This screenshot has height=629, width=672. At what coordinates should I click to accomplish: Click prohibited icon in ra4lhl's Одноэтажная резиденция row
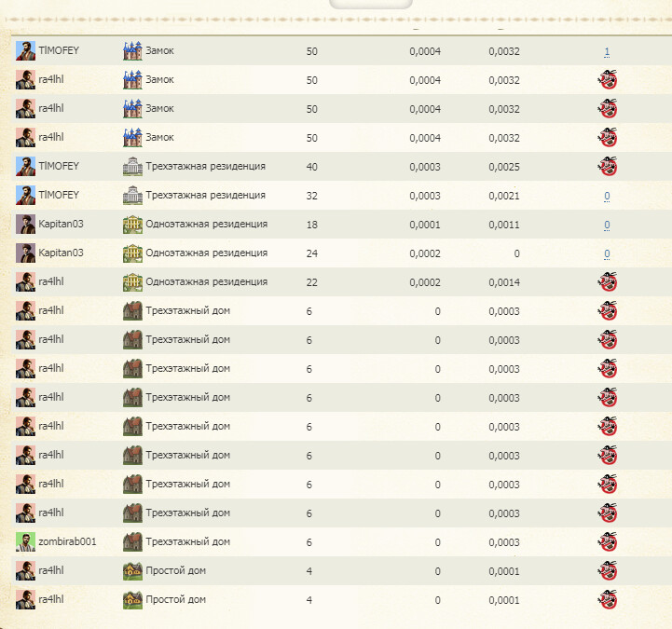point(607,282)
